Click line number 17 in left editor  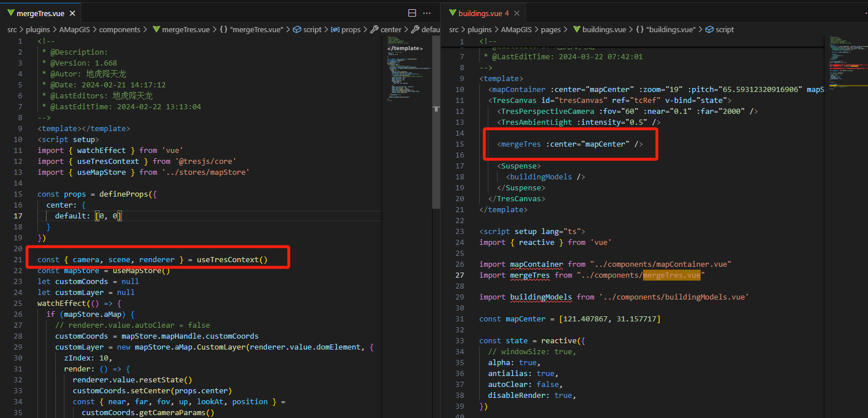point(18,216)
